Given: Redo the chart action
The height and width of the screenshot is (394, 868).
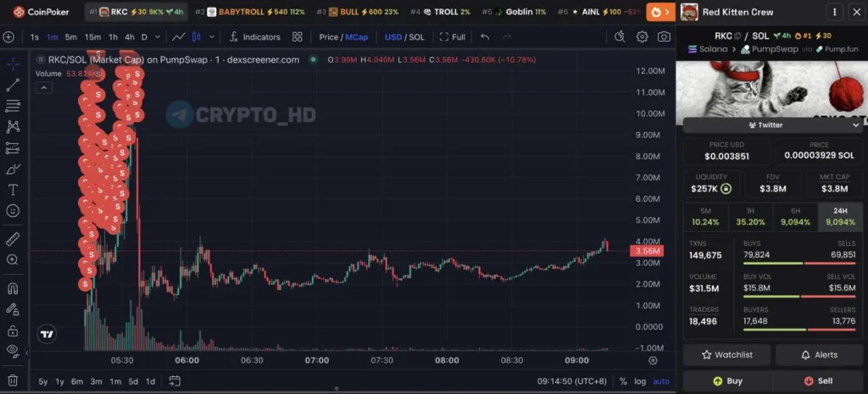Looking at the screenshot, I should pos(507,37).
